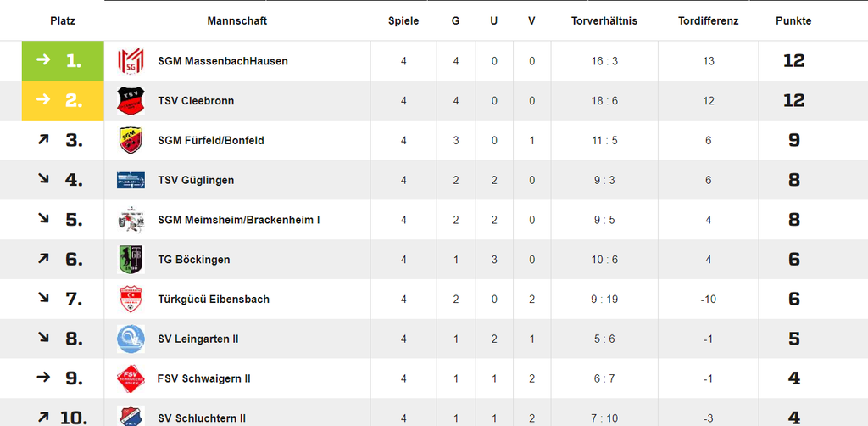Click the Mannschaft column header
The height and width of the screenshot is (426, 868).
236,21
